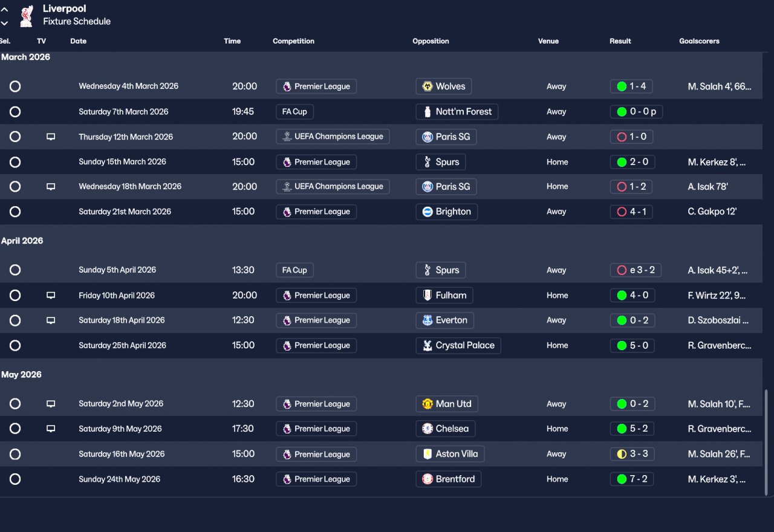
Task: Click half-yellow draw dot beside 3 - 3 result
Action: 622,454
